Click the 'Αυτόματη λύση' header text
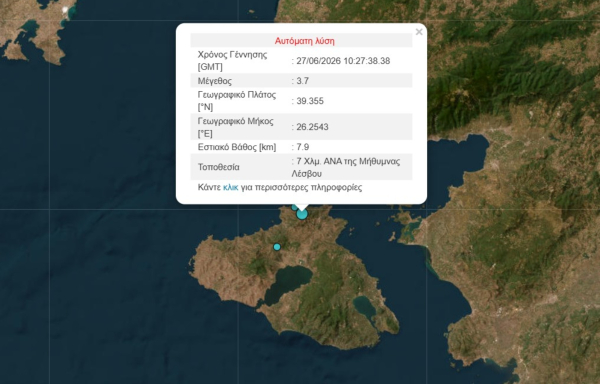The width and height of the screenshot is (600, 384). pyautogui.click(x=305, y=41)
